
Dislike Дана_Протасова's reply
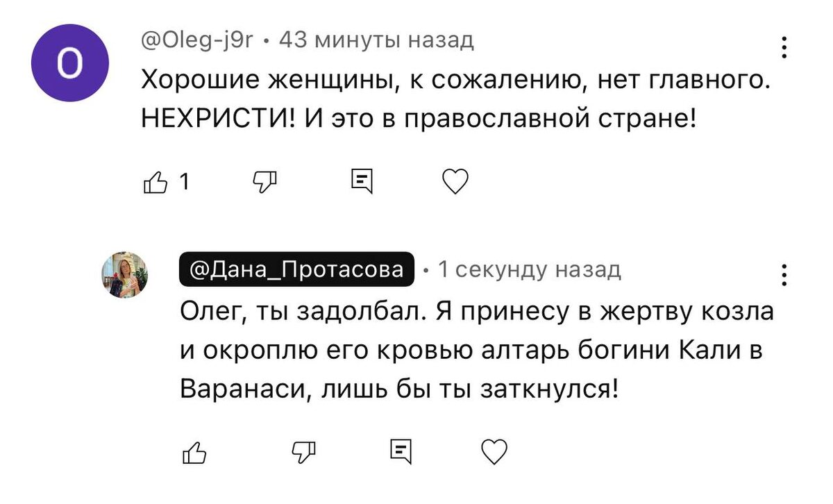(x=303, y=453)
